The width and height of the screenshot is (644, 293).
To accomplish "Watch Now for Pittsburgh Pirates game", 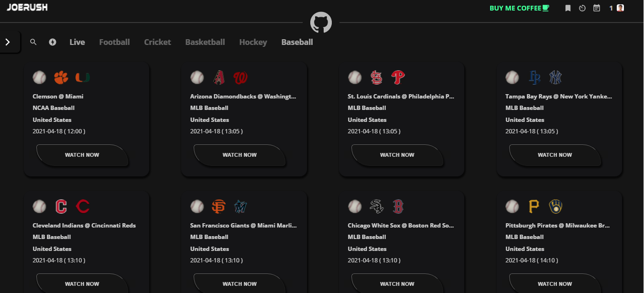I will tap(555, 284).
